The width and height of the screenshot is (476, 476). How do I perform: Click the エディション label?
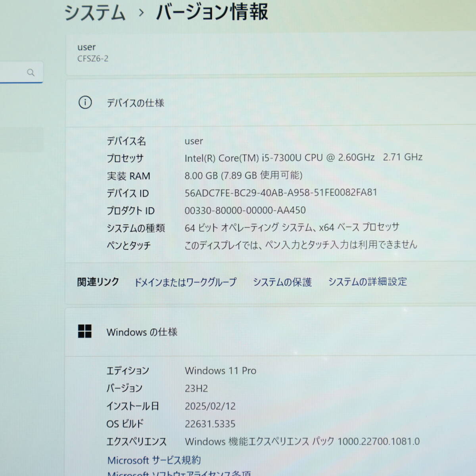pyautogui.click(x=128, y=370)
